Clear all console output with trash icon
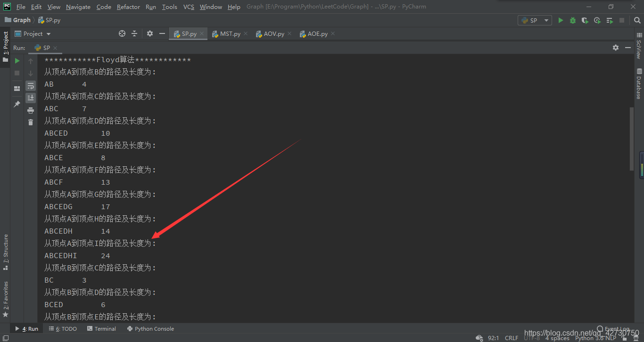The image size is (644, 342). [31, 122]
